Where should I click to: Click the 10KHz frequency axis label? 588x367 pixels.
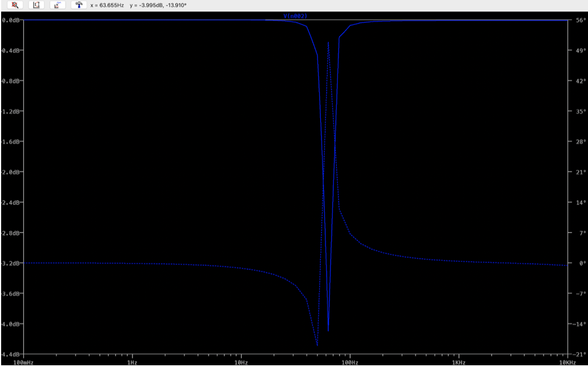[x=567, y=362]
